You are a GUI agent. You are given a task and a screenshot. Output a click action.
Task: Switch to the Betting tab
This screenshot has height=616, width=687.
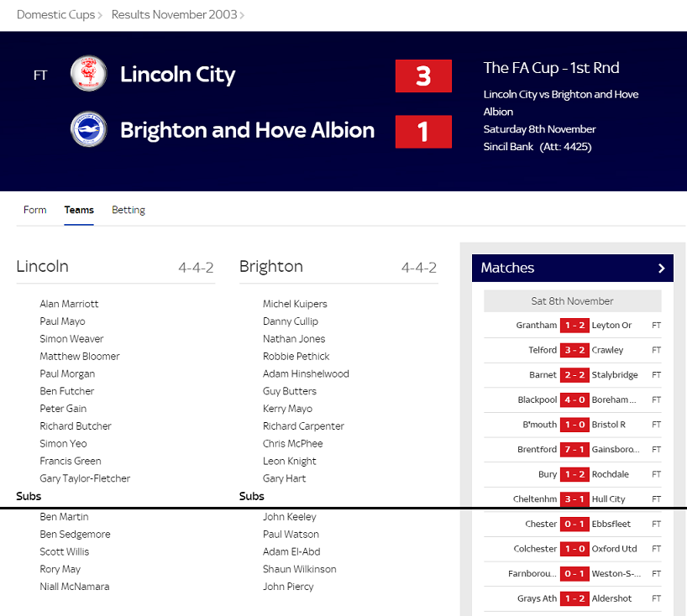pyautogui.click(x=128, y=210)
